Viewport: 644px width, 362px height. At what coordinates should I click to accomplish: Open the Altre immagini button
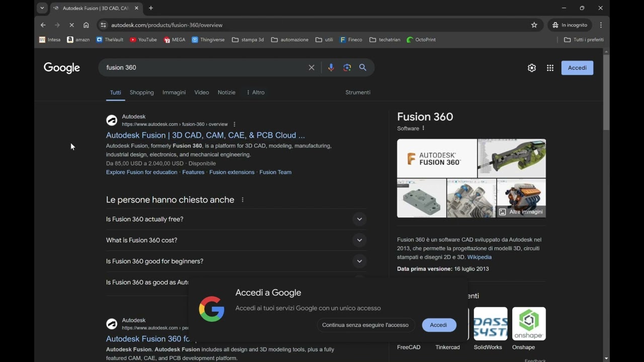(521, 212)
